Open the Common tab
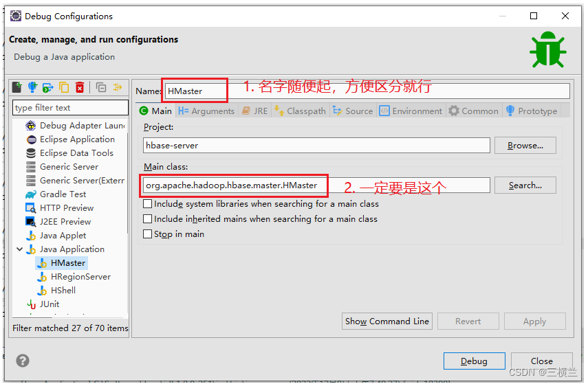Image resolution: width=588 pixels, height=384 pixels. (474, 111)
